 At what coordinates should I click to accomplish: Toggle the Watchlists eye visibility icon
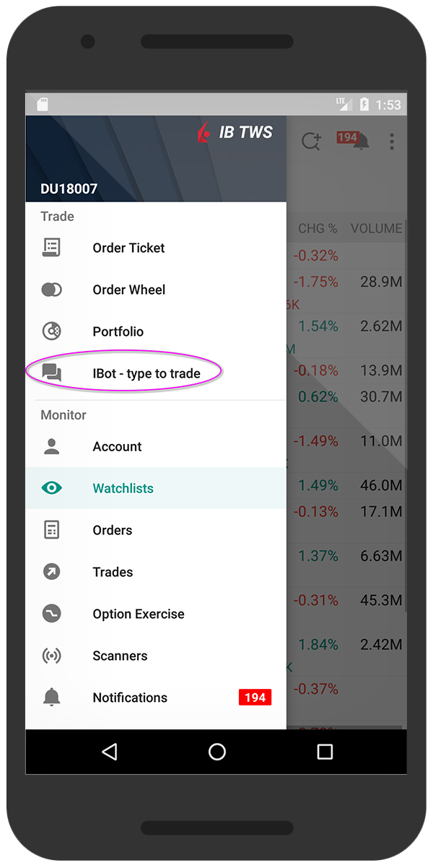coord(51,487)
